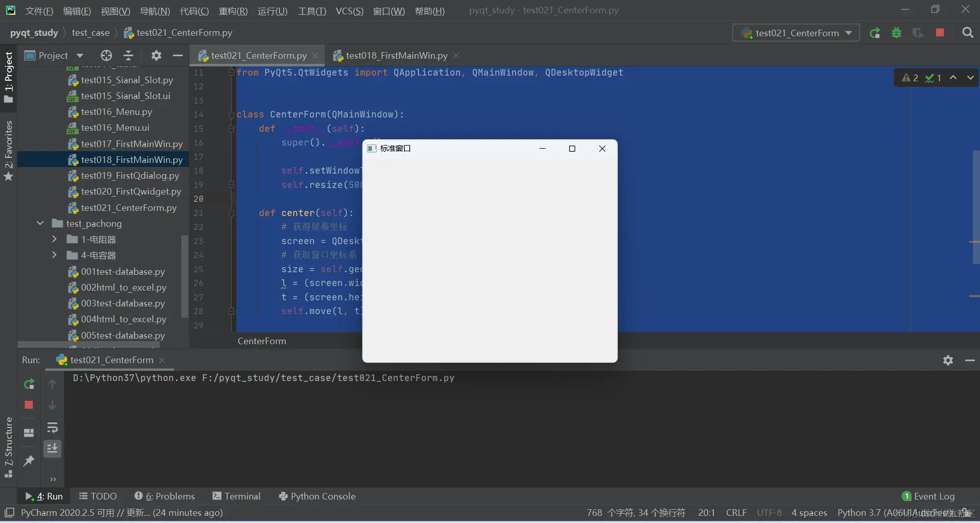Hide the Project tool window
980x523 pixels.
178,55
